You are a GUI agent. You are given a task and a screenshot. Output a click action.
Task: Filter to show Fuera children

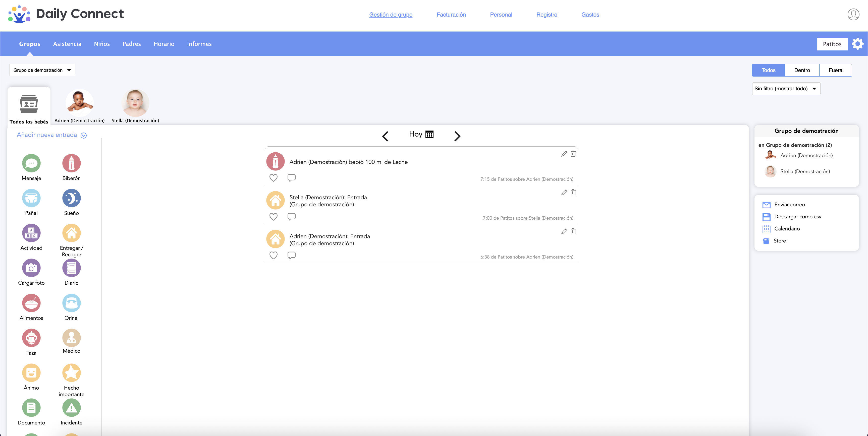click(835, 70)
